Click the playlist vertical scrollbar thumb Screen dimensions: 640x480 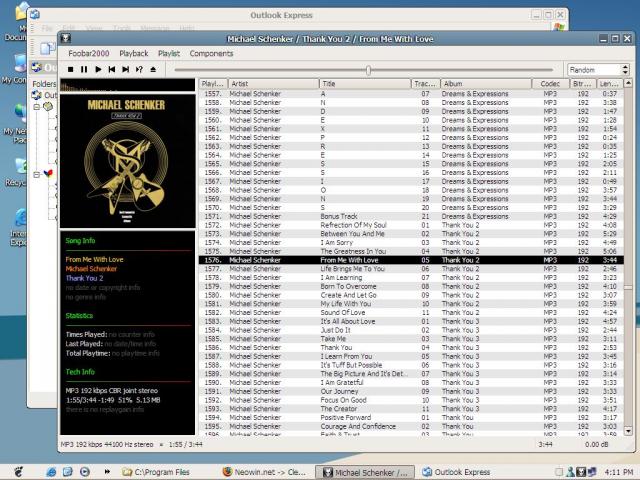pyautogui.click(x=628, y=287)
